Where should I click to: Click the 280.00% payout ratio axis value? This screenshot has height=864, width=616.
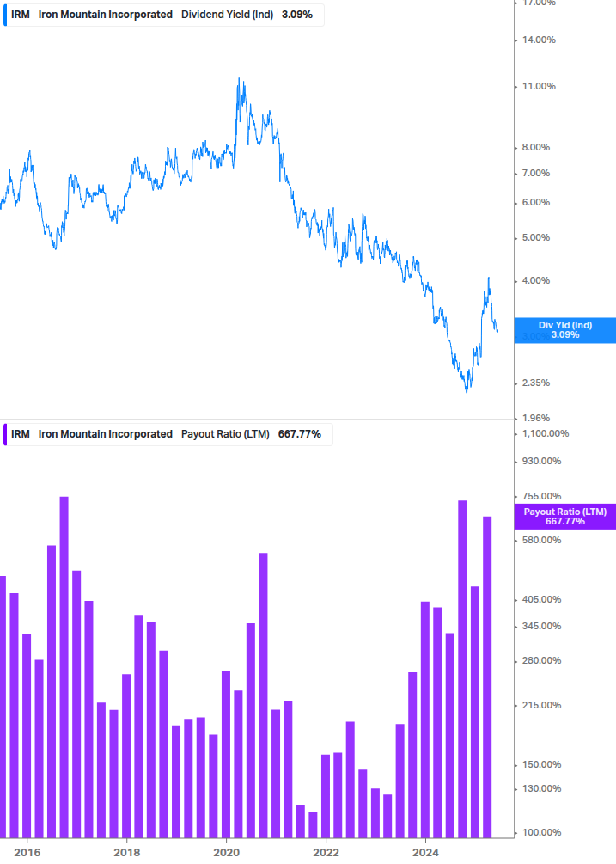pos(541,660)
